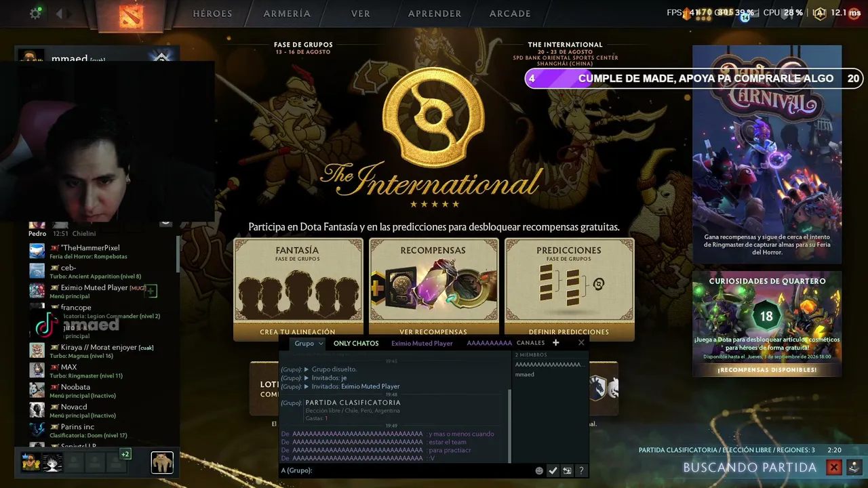Switch to the AAAAAAAAAA chat tab
Image resolution: width=868 pixels, height=488 pixels.
[489, 344]
